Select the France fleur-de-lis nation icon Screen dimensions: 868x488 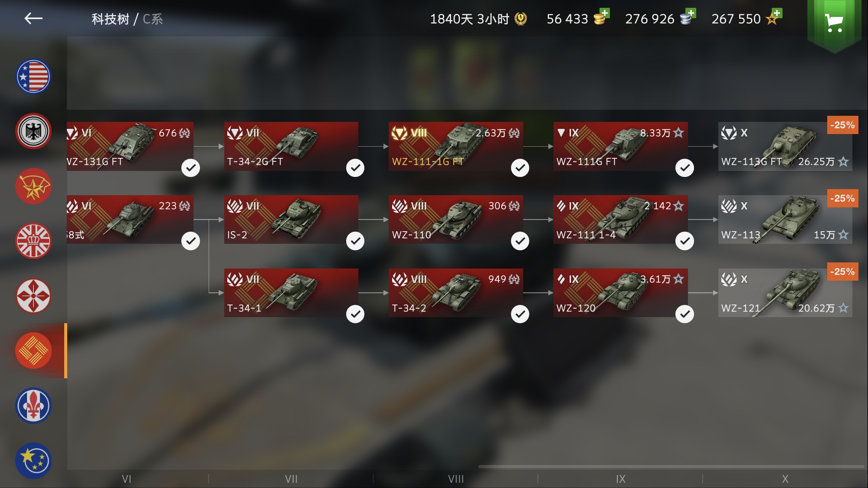[x=33, y=406]
